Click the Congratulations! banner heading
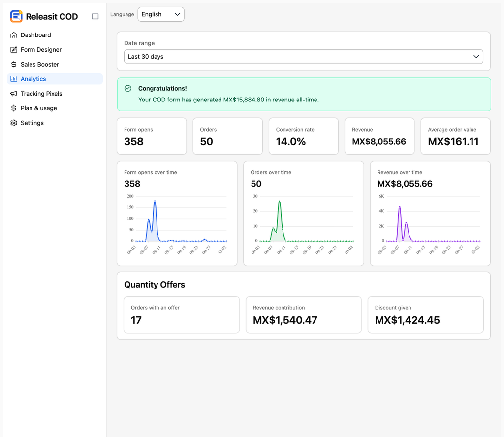 [162, 89]
